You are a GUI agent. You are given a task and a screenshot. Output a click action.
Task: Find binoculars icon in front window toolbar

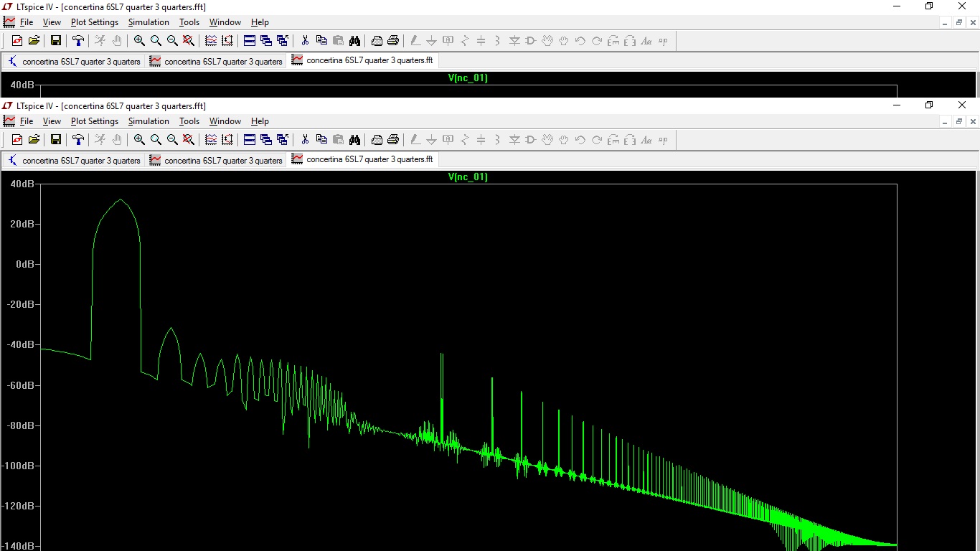pyautogui.click(x=354, y=140)
